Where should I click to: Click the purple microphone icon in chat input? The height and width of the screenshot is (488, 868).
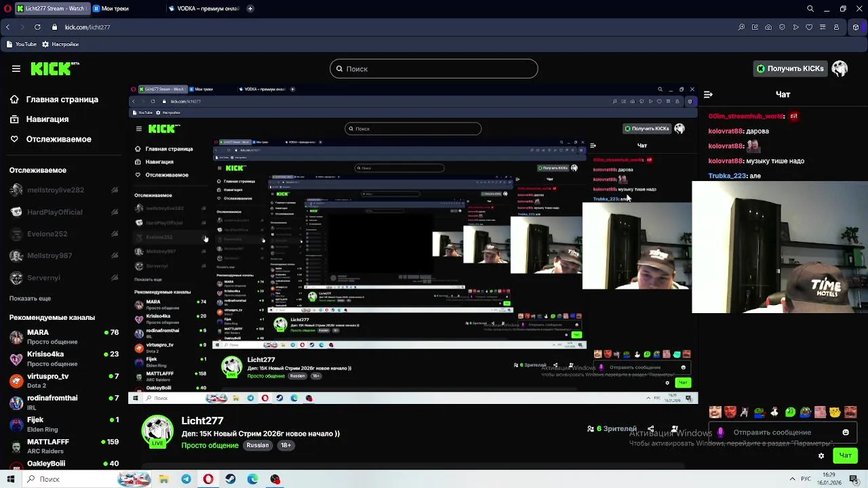720,432
